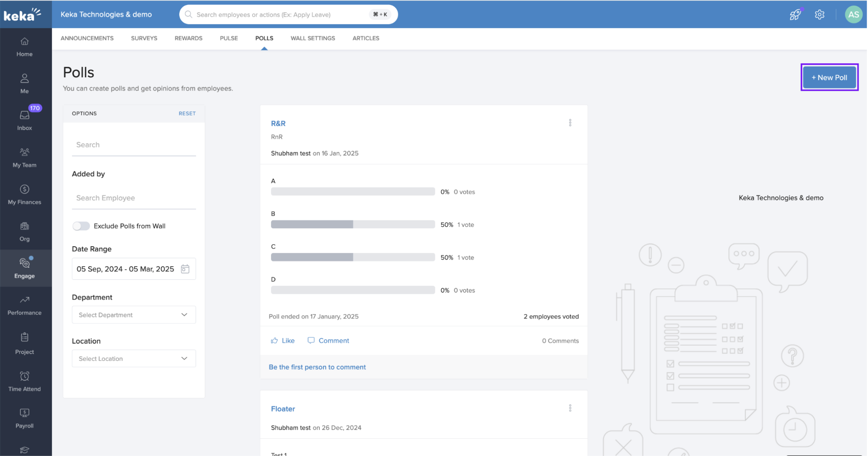Click the rocket icon in header
The image size is (868, 456).
pyautogui.click(x=795, y=15)
